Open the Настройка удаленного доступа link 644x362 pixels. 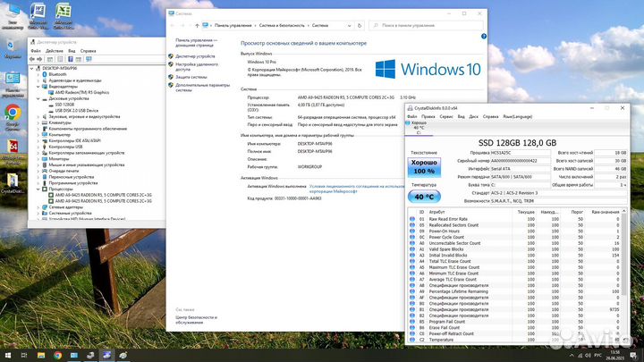pyautogui.click(x=197, y=67)
